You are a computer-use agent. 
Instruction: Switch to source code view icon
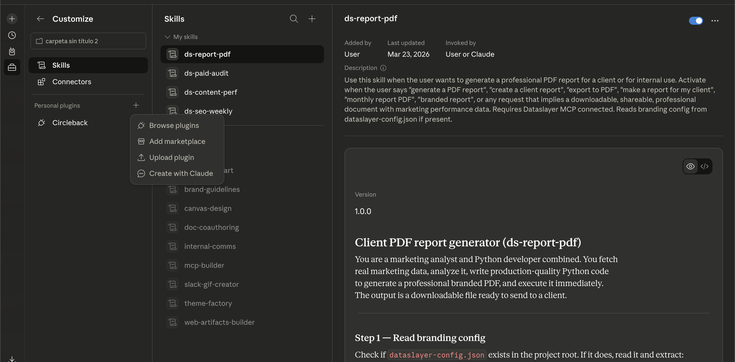(704, 166)
